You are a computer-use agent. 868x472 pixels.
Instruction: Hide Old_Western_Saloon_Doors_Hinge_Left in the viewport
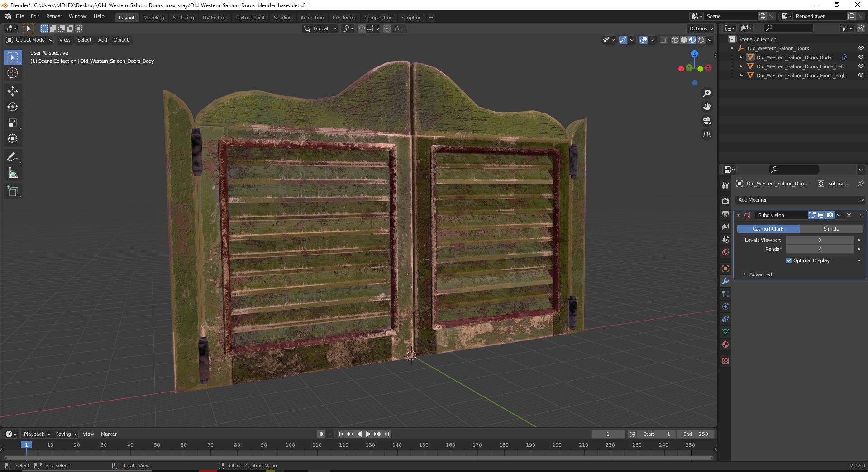pos(861,66)
